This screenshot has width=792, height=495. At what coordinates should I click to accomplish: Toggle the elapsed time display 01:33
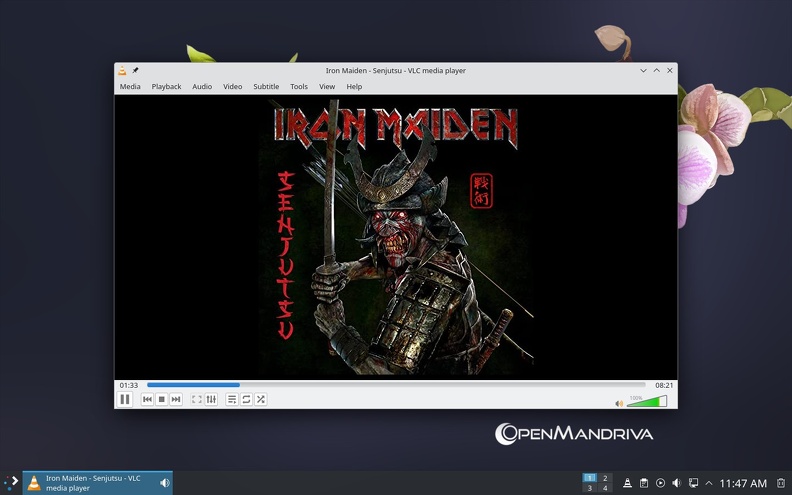point(129,385)
